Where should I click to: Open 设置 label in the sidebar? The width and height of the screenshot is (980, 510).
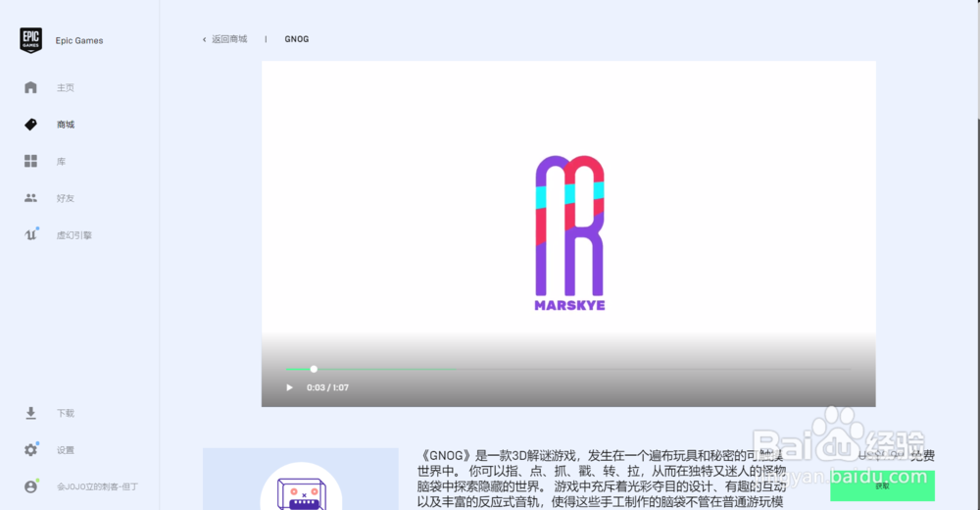pos(65,450)
